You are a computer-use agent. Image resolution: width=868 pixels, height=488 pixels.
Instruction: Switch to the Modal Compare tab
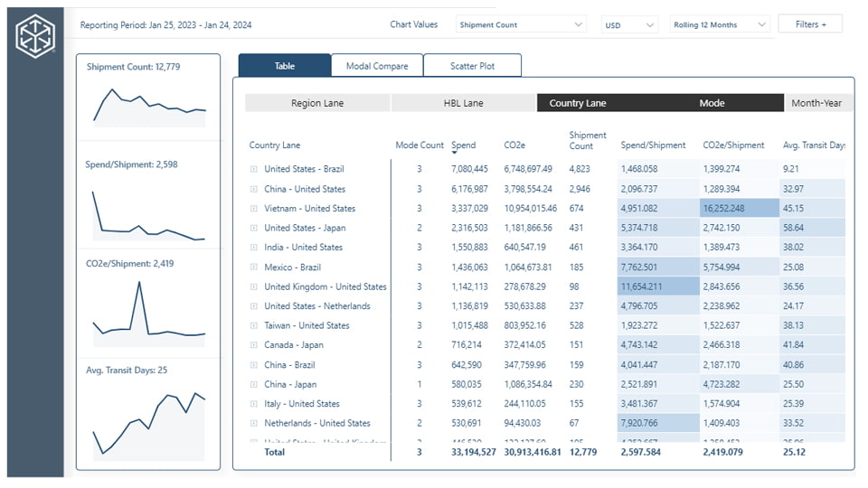[376, 66]
